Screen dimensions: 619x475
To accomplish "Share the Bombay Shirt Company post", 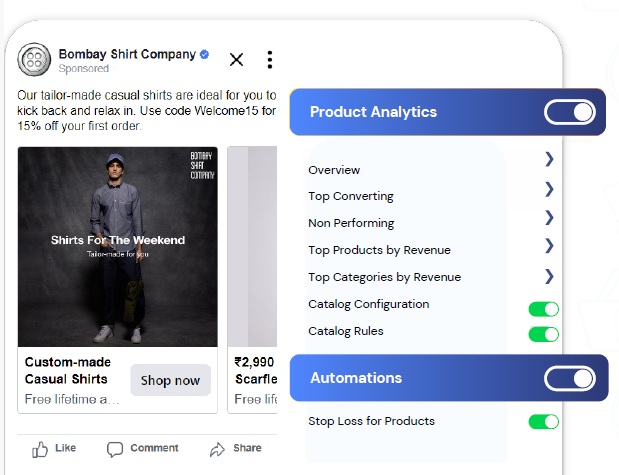I will pos(236,449).
